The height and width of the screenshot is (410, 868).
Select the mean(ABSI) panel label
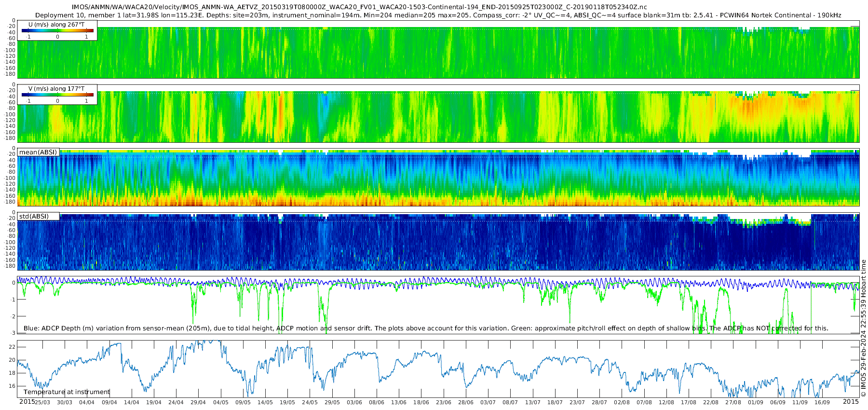click(38, 152)
